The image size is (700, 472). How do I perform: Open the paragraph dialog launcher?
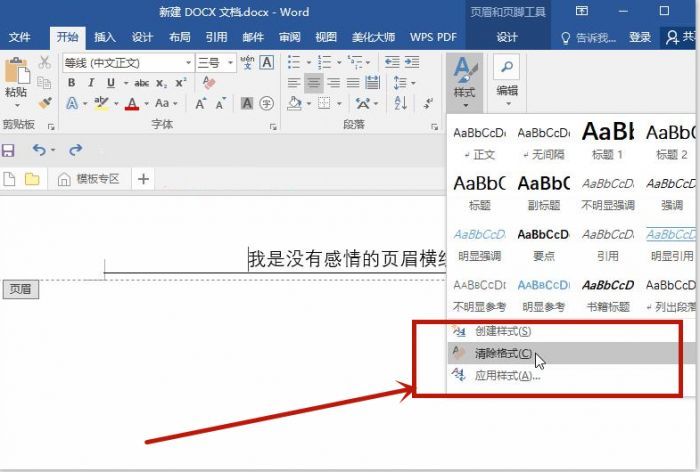[434, 127]
